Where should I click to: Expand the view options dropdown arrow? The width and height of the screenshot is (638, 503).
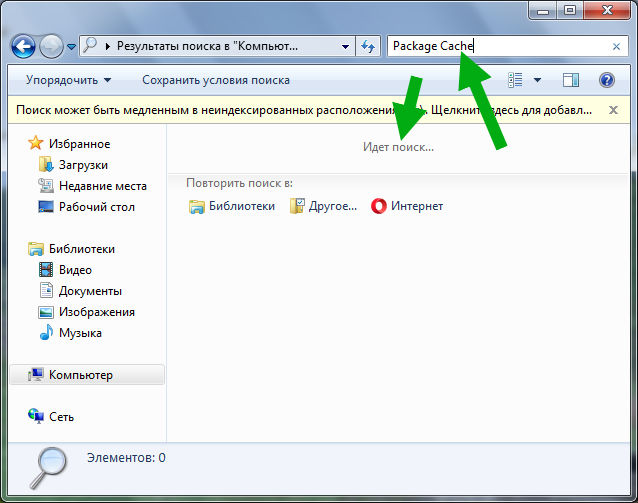(537, 80)
